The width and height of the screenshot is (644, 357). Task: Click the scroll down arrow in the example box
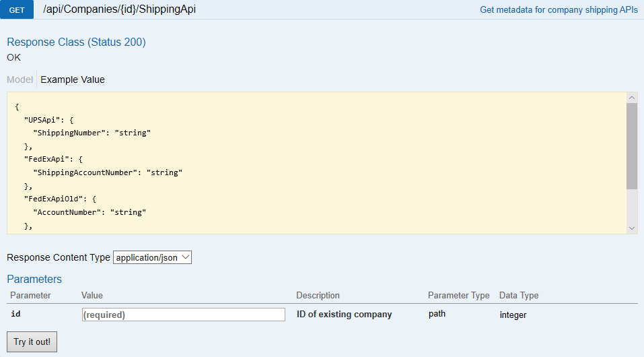click(632, 228)
